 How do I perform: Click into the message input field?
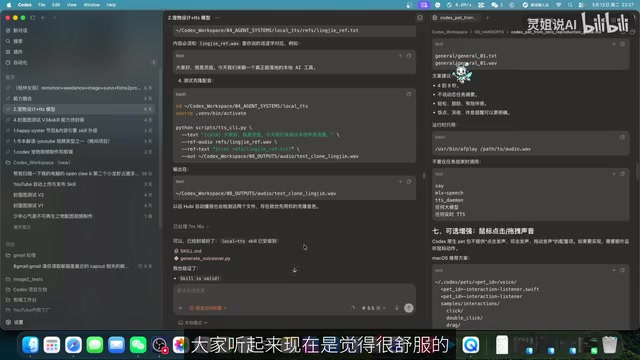tap(294, 291)
